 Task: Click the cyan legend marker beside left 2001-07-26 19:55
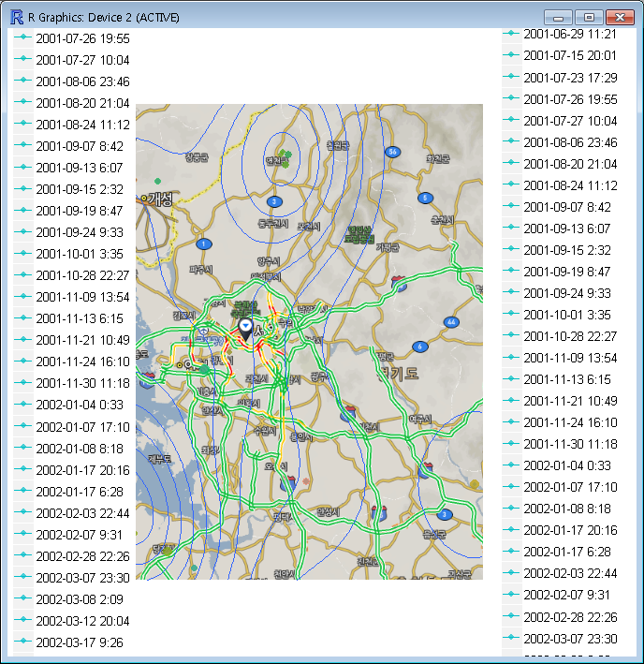point(22,37)
